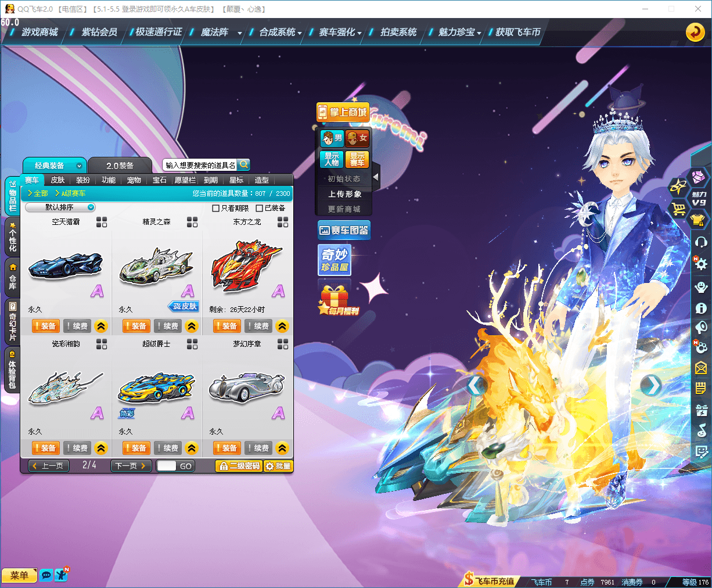The image size is (712, 588).
Task: Open the 拍卖系统 menu
Action: click(398, 33)
